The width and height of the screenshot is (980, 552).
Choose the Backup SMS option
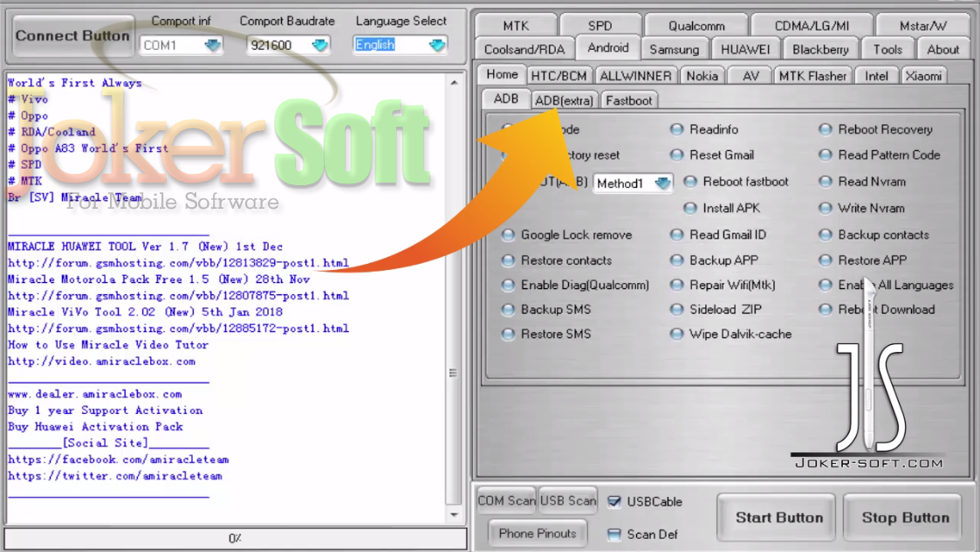(x=546, y=309)
